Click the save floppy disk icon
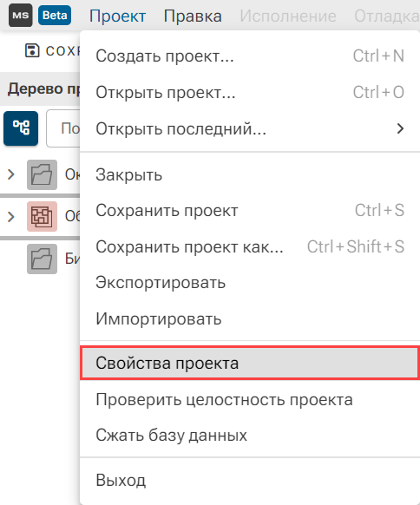Viewport: 420px width, 505px height. tap(32, 50)
